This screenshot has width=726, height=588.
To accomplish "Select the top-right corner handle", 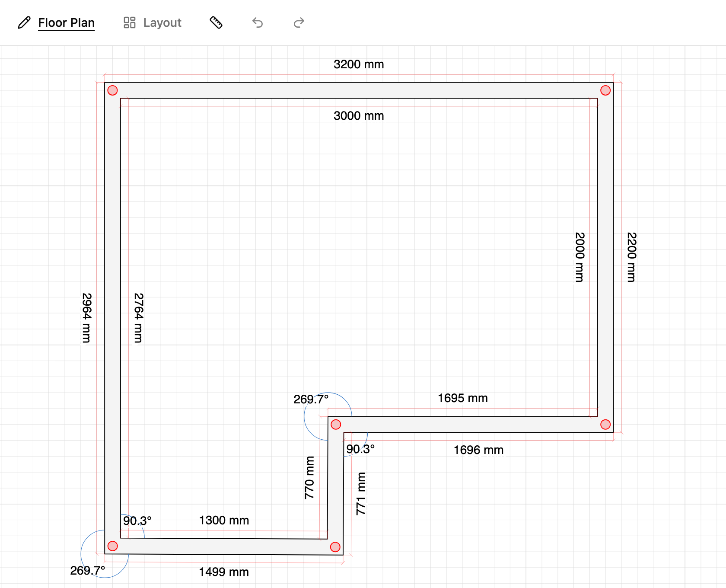I will click(605, 90).
